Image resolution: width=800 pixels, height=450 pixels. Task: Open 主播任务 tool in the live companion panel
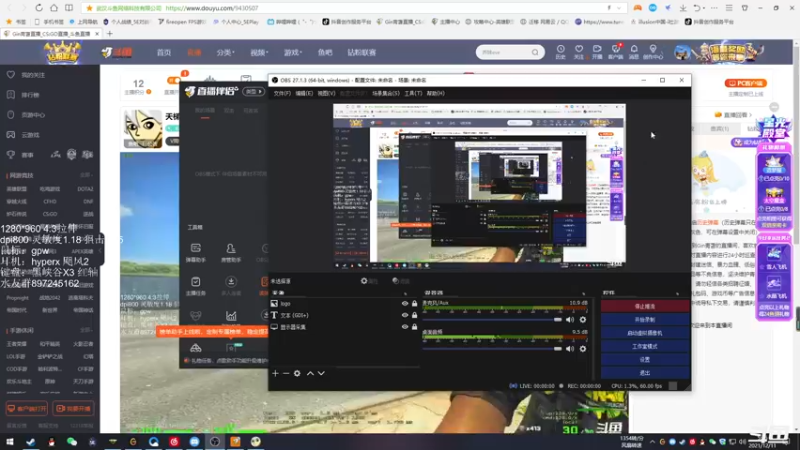[195, 286]
